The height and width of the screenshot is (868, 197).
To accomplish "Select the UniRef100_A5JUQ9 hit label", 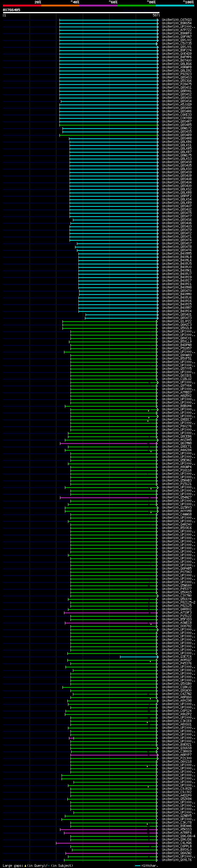I will [177, 104].
